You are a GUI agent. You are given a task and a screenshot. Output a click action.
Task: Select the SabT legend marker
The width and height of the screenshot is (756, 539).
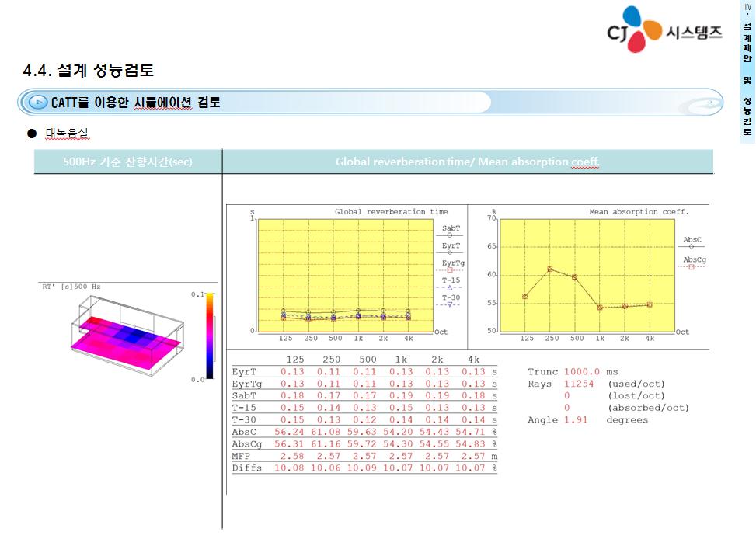450,234
